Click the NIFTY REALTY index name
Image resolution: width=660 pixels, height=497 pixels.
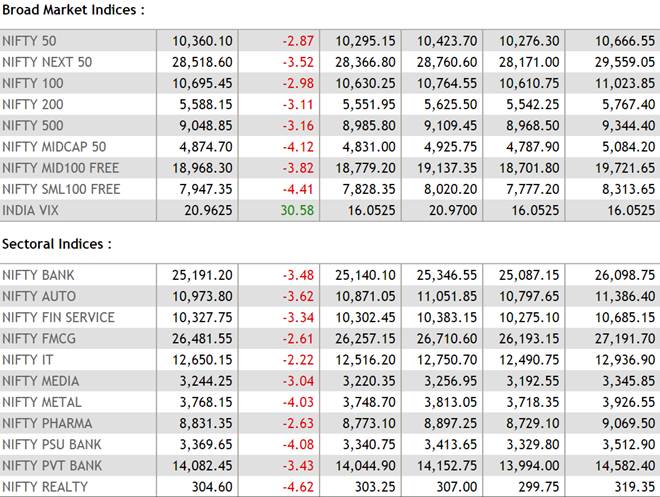pos(45,487)
